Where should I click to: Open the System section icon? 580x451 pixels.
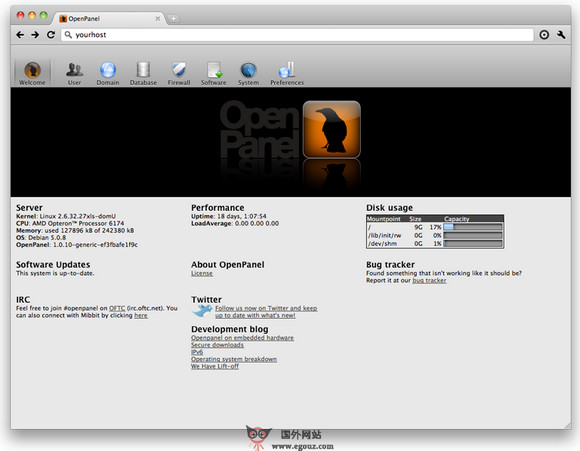coord(248,70)
